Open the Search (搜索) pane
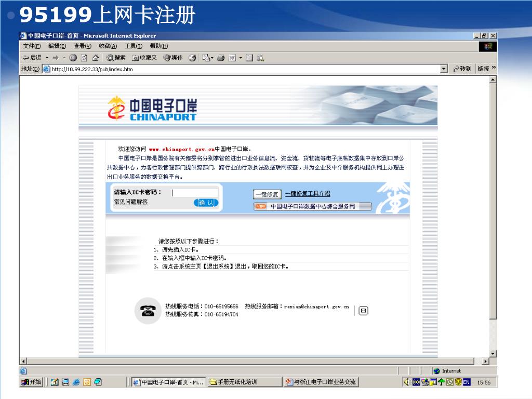This screenshot has width=532, height=399. (116, 58)
